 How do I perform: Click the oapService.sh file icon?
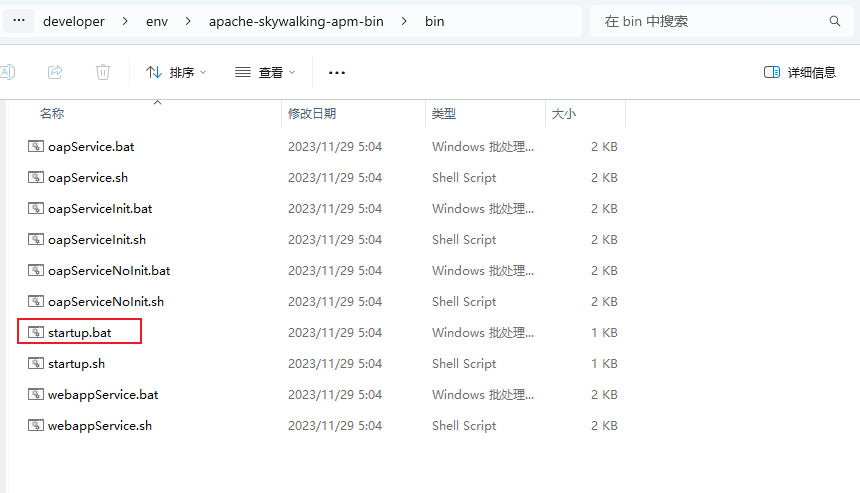36,177
